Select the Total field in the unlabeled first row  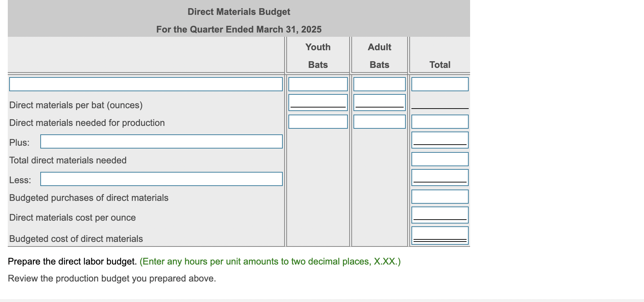440,84
